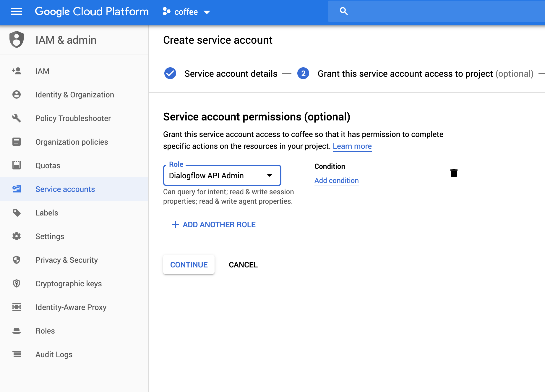The height and width of the screenshot is (392, 545).
Task: Open the Quotas sidebar item
Action: pyautogui.click(x=74, y=165)
